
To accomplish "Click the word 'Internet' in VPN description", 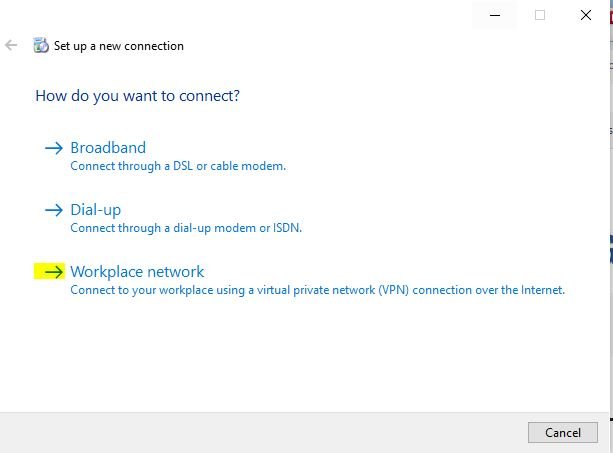I will point(543,290).
